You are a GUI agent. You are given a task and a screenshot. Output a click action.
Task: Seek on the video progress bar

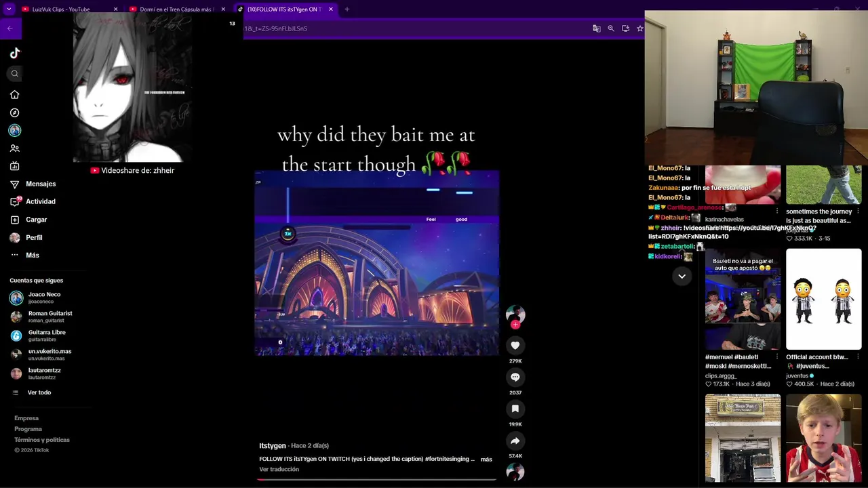pos(376,479)
